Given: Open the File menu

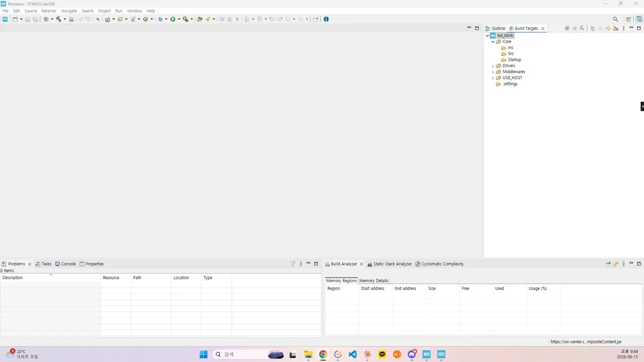Looking at the screenshot, I should pos(5,11).
